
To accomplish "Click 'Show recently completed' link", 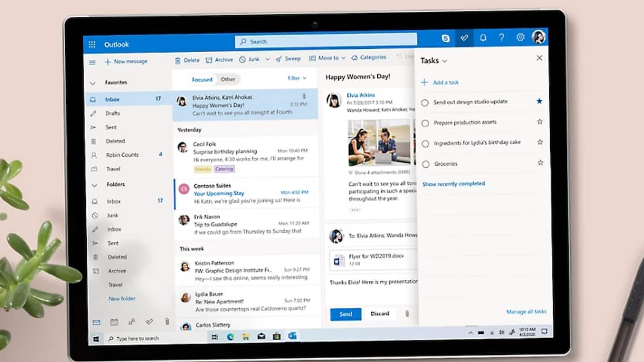I will click(x=454, y=184).
